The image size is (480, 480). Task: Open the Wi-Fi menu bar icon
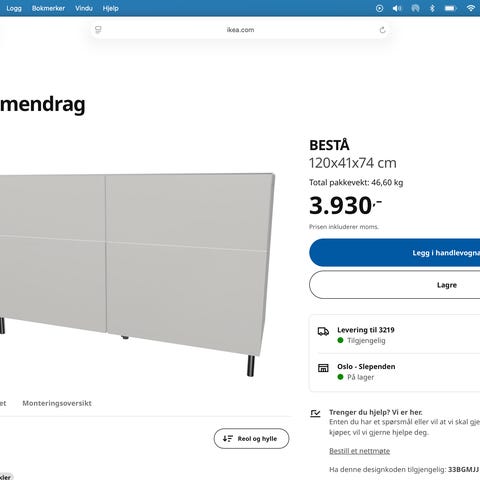tap(471, 8)
